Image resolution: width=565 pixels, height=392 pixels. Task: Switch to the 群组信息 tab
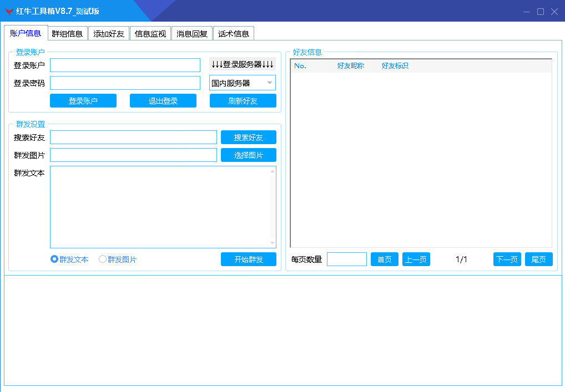[67, 34]
